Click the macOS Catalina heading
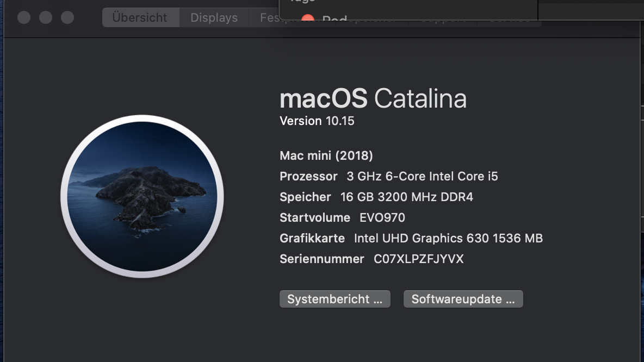644x362 pixels. pyautogui.click(x=373, y=99)
